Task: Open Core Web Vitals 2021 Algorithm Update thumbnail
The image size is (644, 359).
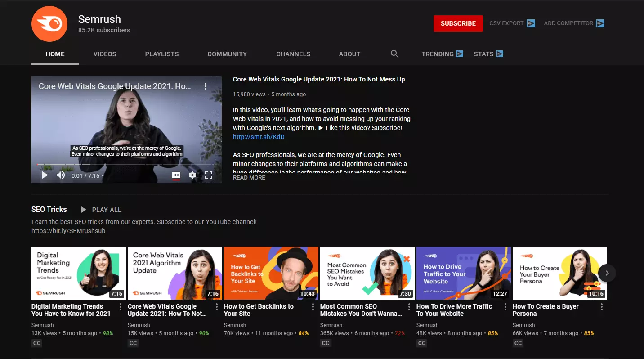Action: point(175,273)
